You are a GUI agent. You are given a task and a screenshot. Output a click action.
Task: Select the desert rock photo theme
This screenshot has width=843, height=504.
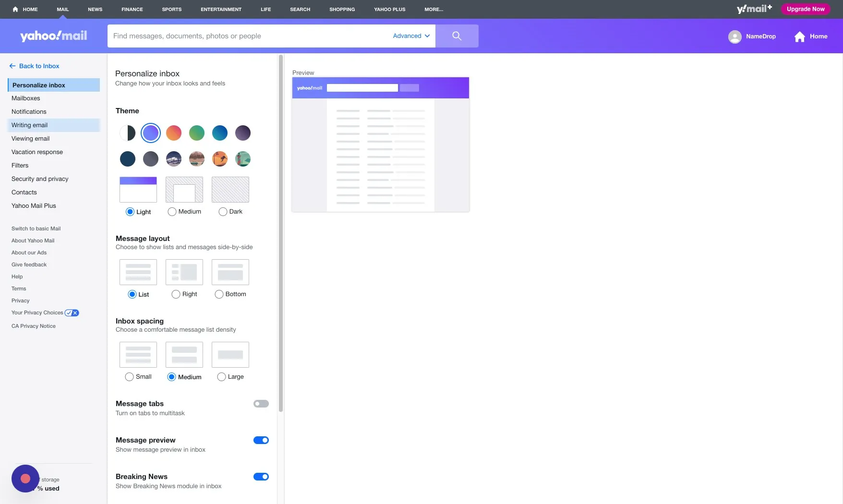[197, 159]
